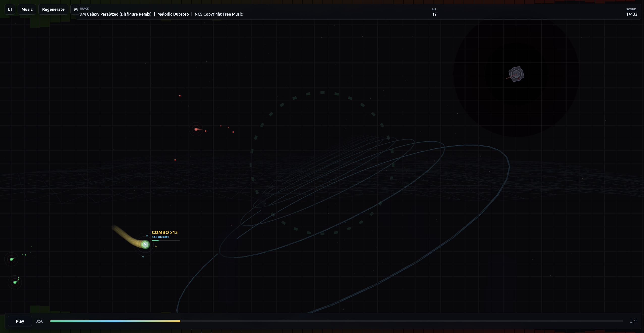Image resolution: width=644 pixels, height=333 pixels.
Task: Click the lower green orb near left edge
Action: (15, 282)
